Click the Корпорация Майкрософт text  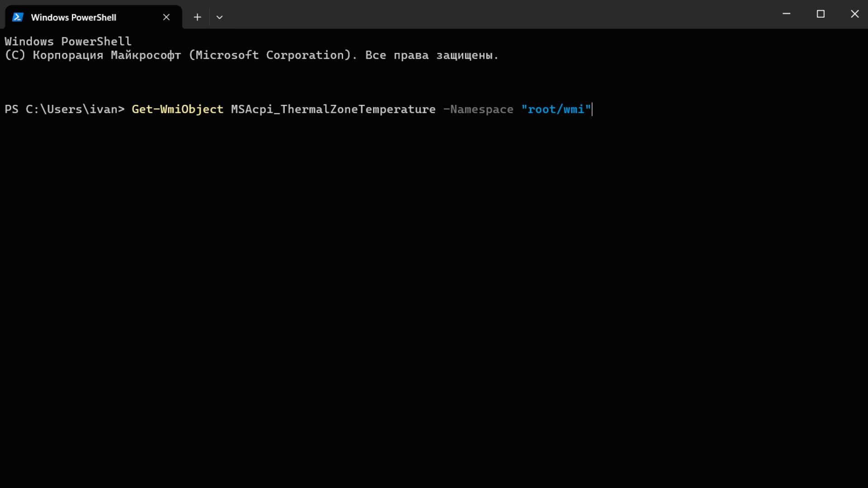coord(107,55)
